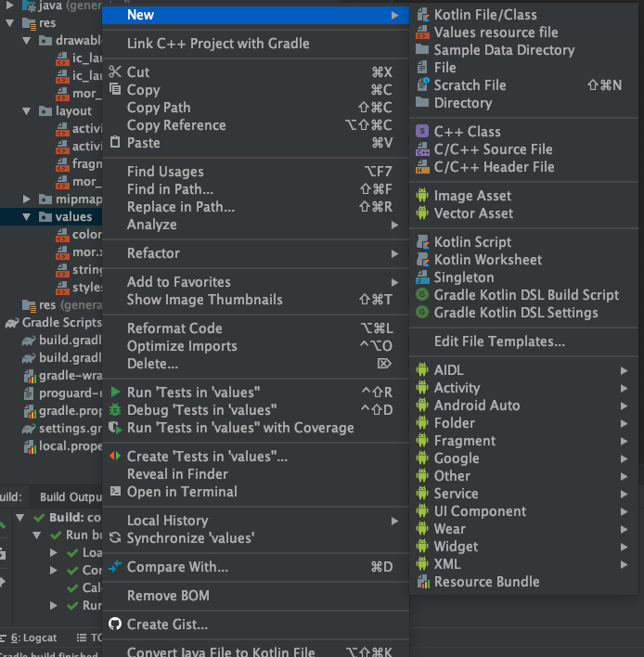
Task: Select Optimize Imports entry
Action: [x=255, y=346]
